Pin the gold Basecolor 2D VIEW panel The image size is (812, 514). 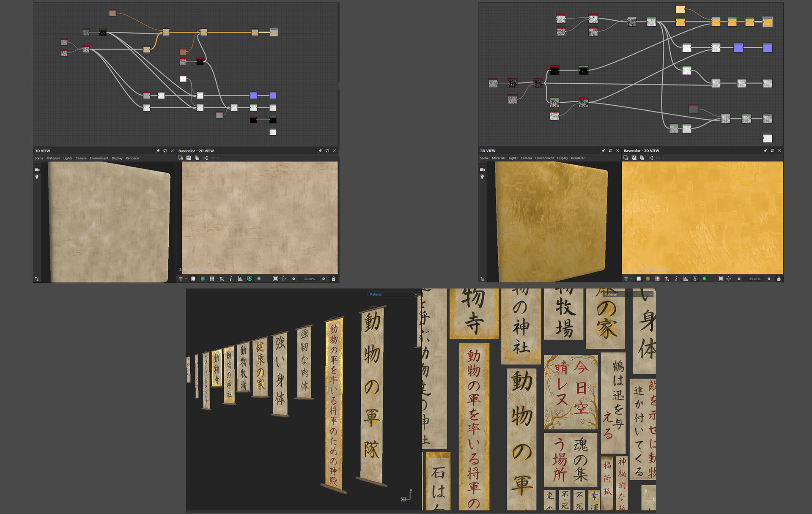pyautogui.click(x=765, y=151)
